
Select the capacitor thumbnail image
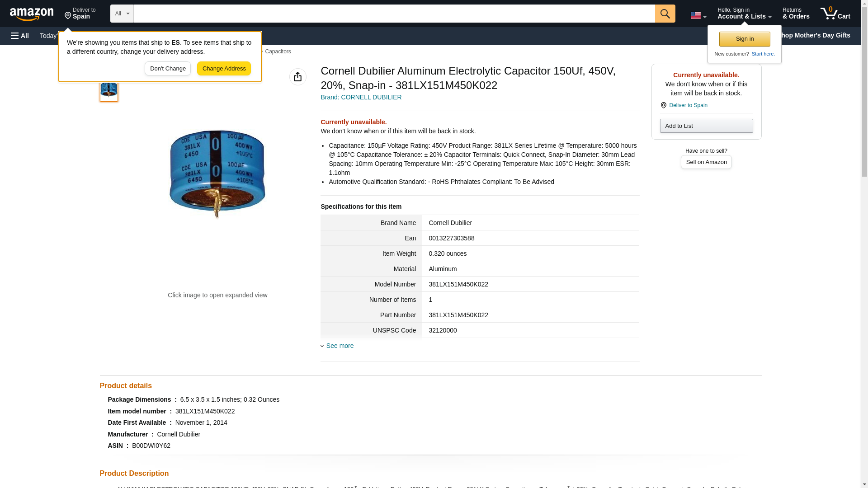click(x=108, y=90)
